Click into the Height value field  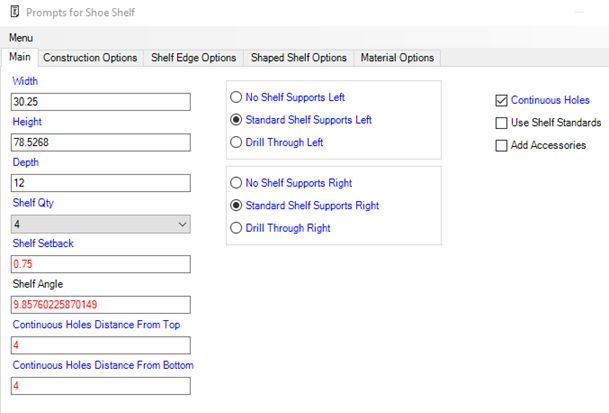coord(100,143)
